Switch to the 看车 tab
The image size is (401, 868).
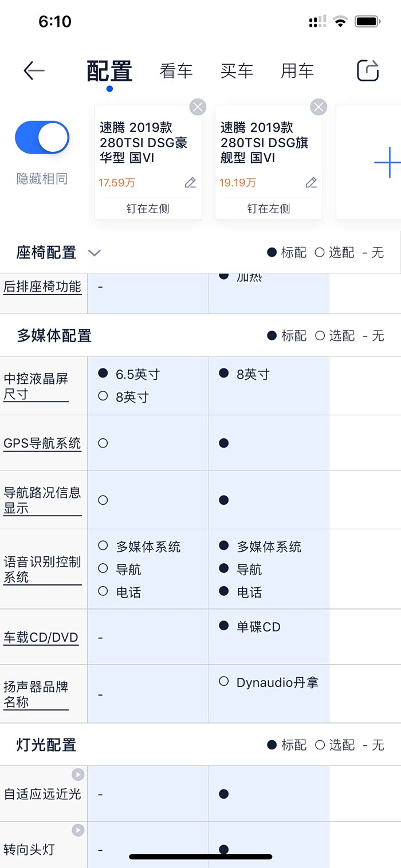point(176,71)
